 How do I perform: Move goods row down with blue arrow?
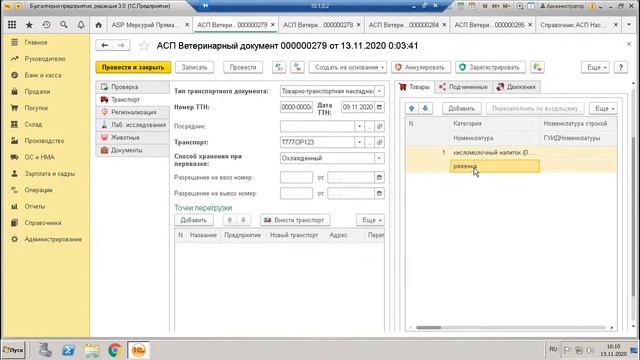tap(425, 108)
